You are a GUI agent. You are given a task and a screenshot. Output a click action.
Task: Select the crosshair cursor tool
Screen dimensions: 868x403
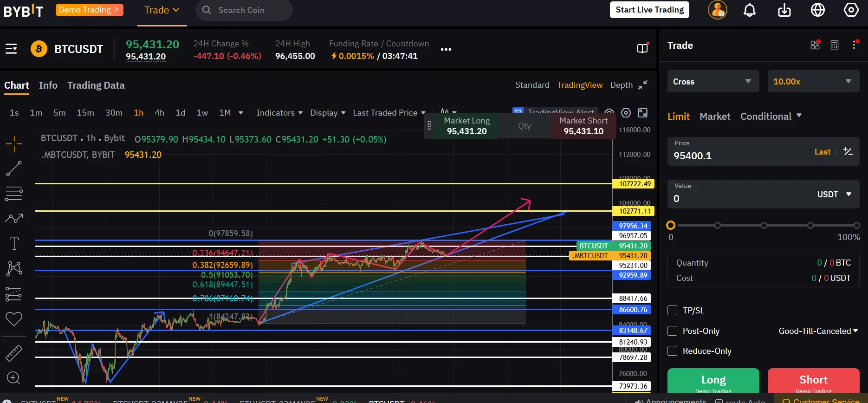click(x=14, y=143)
